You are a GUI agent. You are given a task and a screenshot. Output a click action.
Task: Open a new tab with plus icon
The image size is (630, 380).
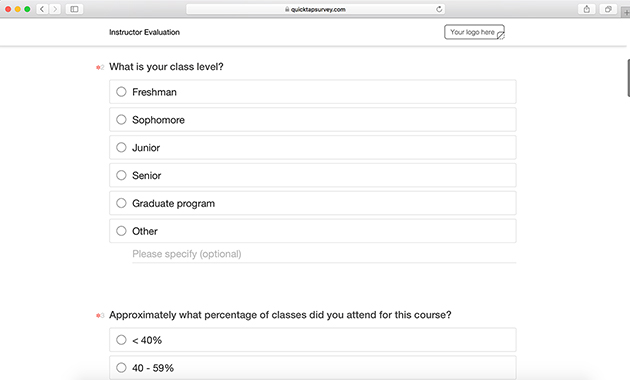click(x=626, y=12)
